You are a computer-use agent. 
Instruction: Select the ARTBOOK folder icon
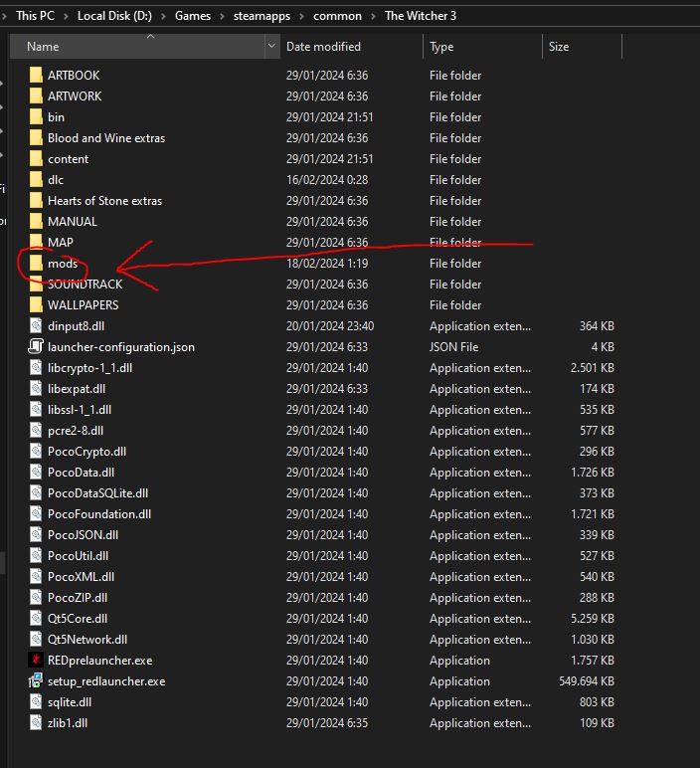click(x=36, y=75)
